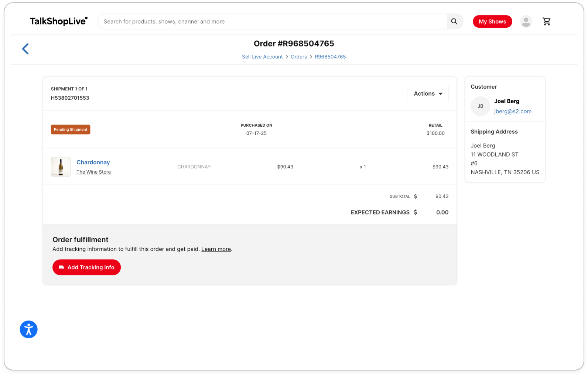
Task: Click the Chardonnay bottle thumbnail
Action: [61, 167]
